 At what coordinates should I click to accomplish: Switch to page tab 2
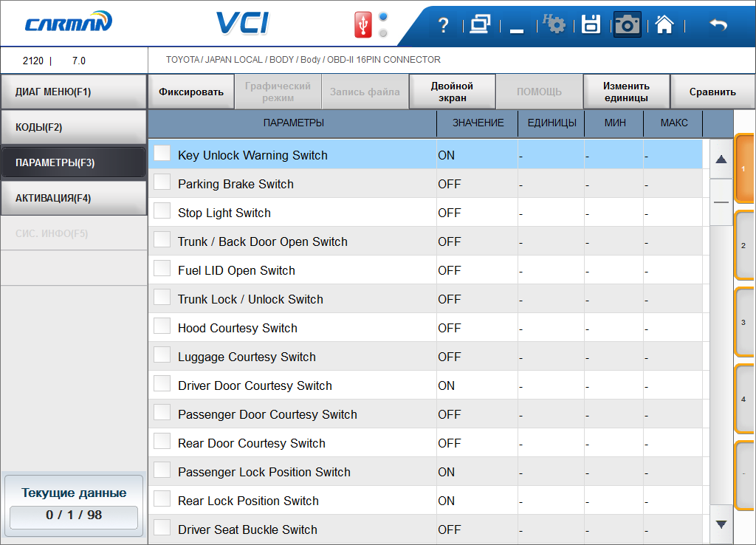[744, 245]
